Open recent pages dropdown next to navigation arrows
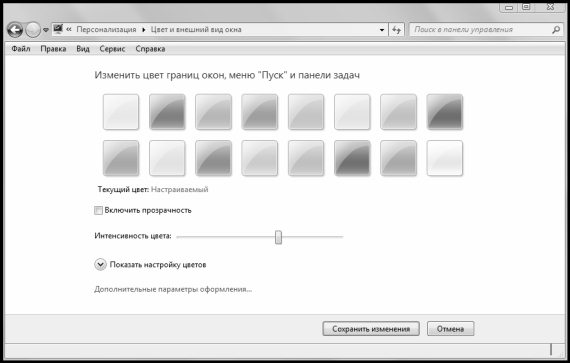The image size is (570, 363). point(46,30)
